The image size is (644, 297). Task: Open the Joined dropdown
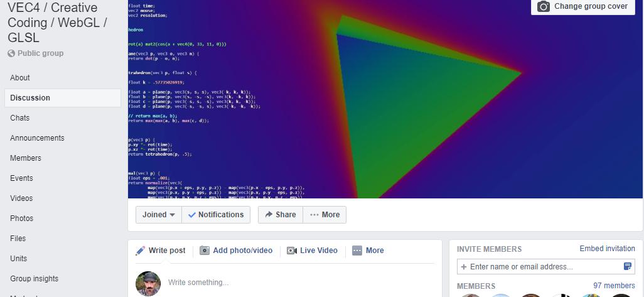tap(159, 215)
